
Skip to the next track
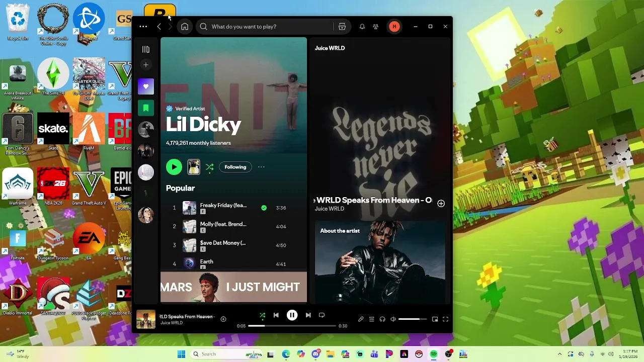(308, 315)
